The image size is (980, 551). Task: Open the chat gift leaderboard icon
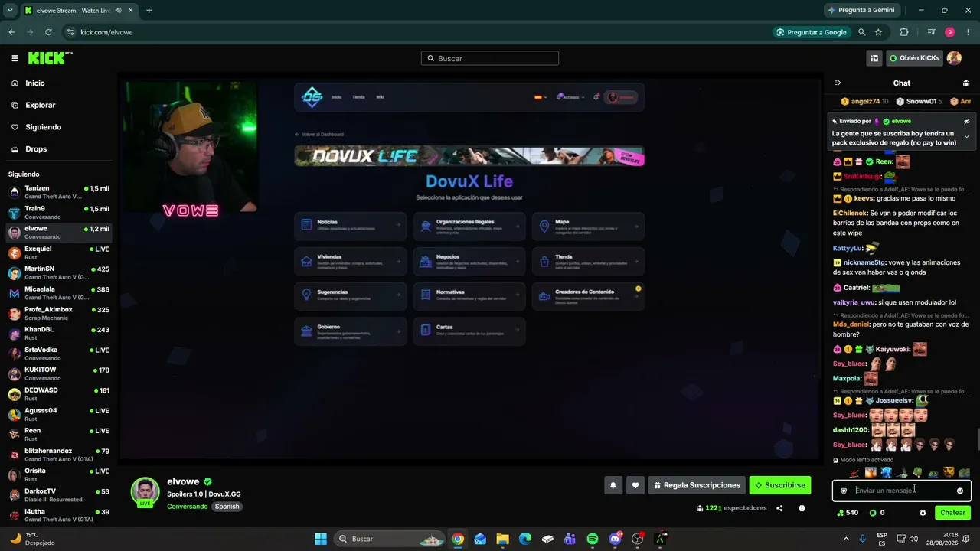coord(966,83)
